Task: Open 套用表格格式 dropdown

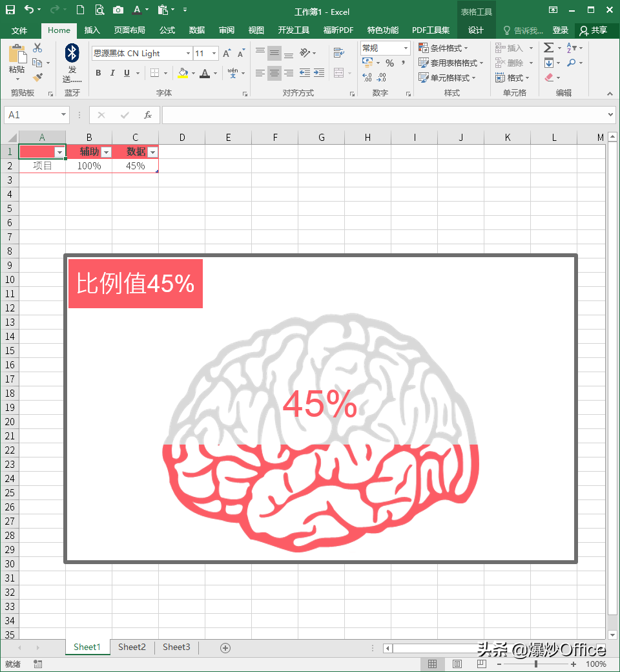Action: [451, 63]
